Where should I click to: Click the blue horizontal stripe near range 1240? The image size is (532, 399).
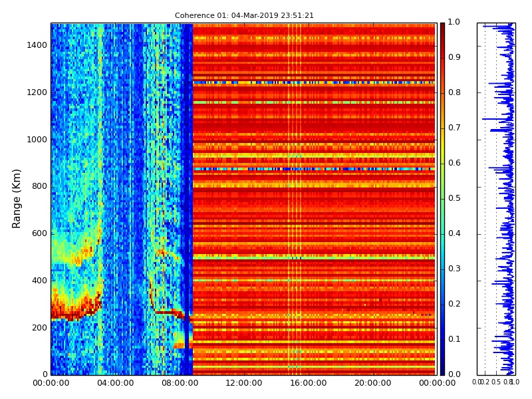(314, 82)
